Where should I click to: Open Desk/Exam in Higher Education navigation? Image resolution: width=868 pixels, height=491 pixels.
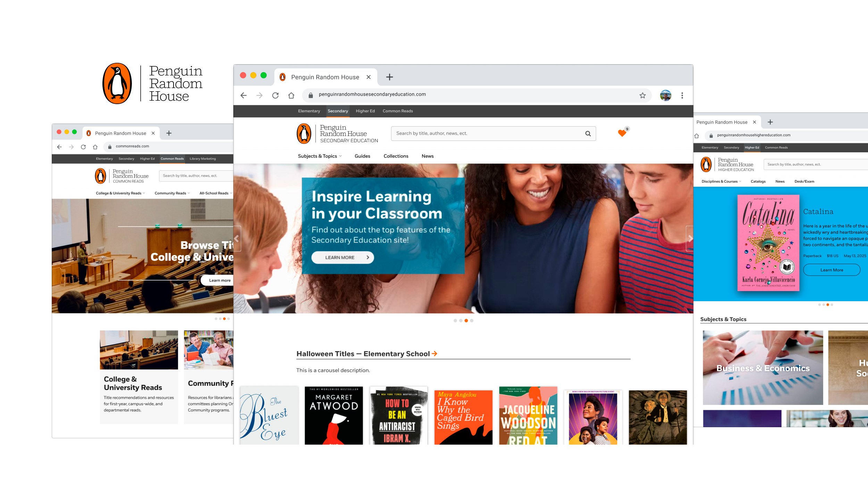804,181
